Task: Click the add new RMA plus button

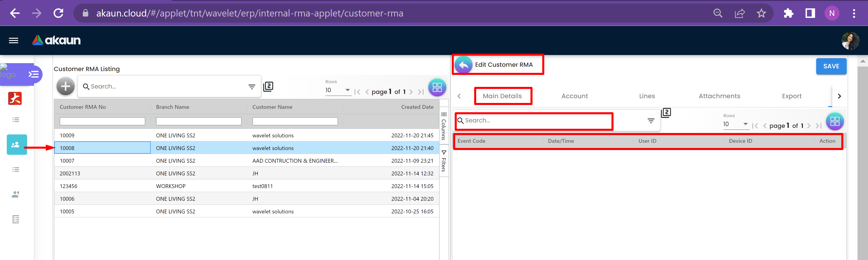Action: coord(65,87)
